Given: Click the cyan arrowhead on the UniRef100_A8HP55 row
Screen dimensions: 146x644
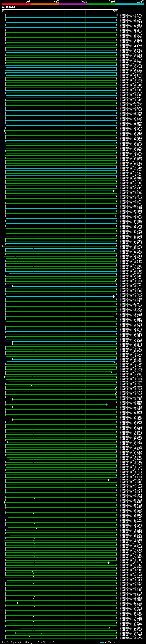Looking at the screenshot, I should [117, 15].
